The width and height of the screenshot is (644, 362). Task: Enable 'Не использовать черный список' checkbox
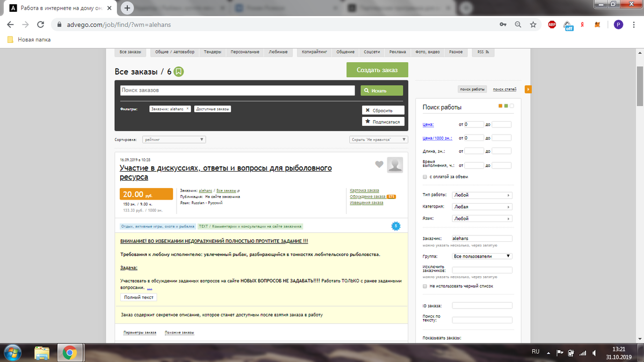coord(426,286)
